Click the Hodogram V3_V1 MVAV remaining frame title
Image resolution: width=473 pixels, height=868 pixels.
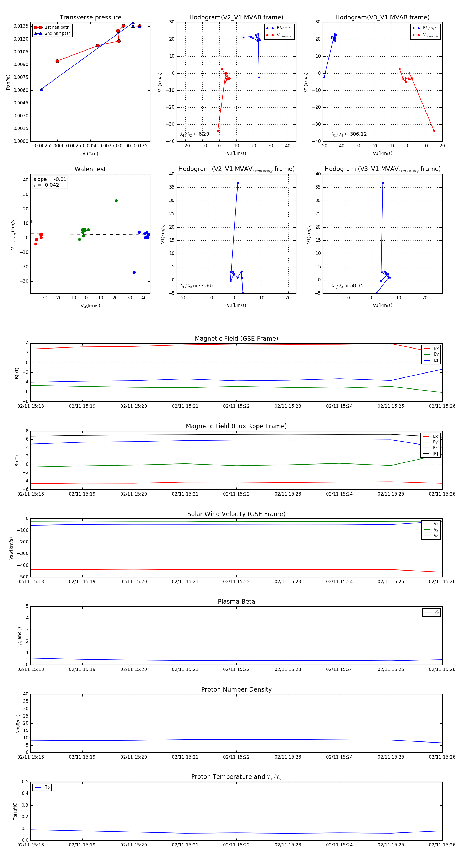coord(382,169)
